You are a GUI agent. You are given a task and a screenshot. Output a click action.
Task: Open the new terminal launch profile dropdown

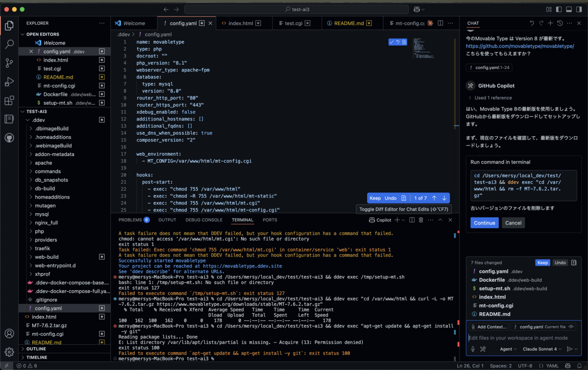[403, 220]
